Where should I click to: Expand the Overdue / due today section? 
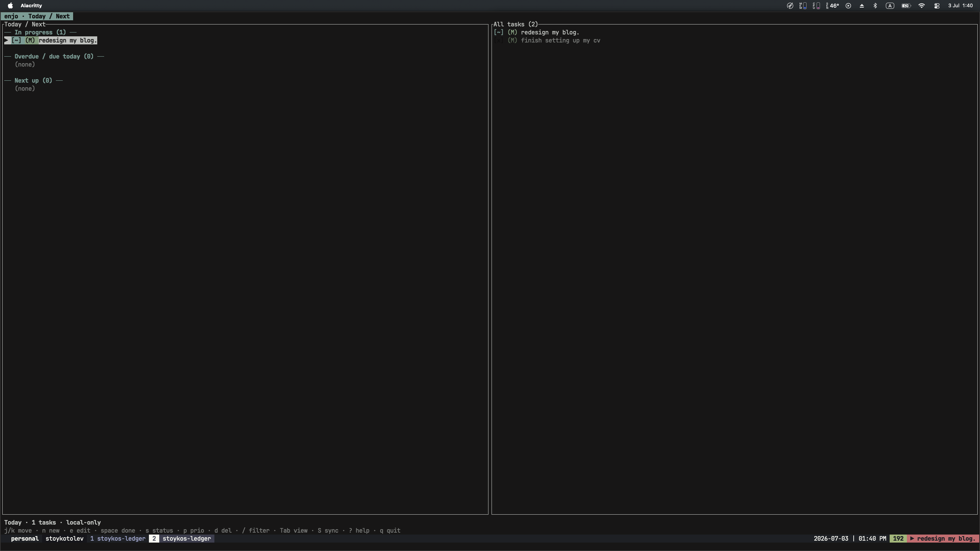click(x=54, y=57)
